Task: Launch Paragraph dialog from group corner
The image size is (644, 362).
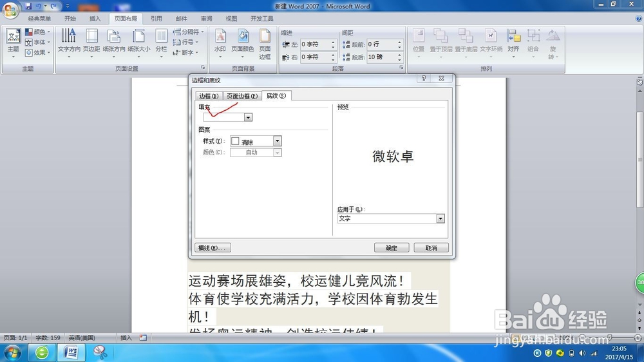Action: 401,68
